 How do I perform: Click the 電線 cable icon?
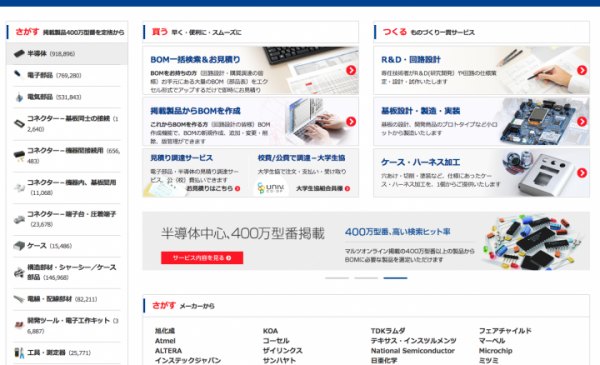(x=19, y=299)
